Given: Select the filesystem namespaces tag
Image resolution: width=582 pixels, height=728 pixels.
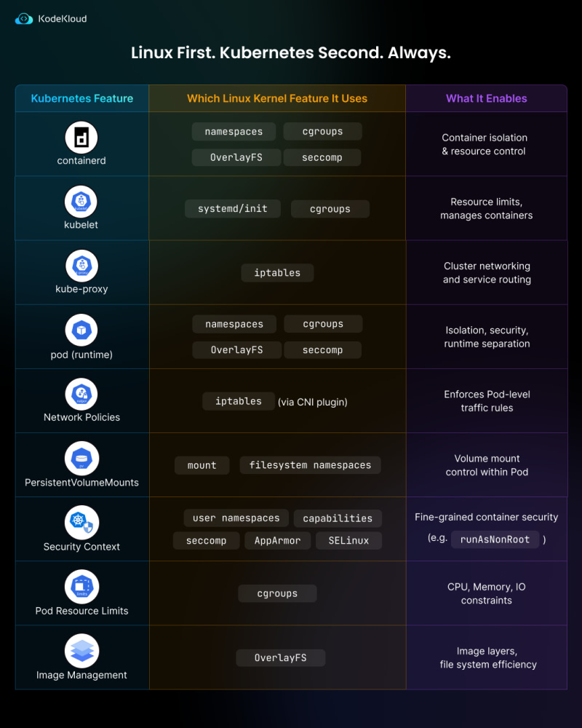Looking at the screenshot, I should click(310, 465).
